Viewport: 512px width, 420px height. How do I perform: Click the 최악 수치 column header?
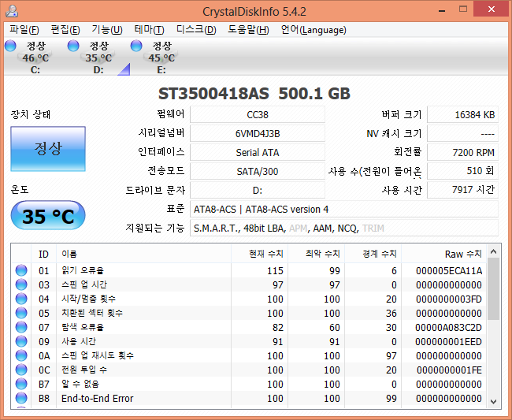pyautogui.click(x=317, y=254)
